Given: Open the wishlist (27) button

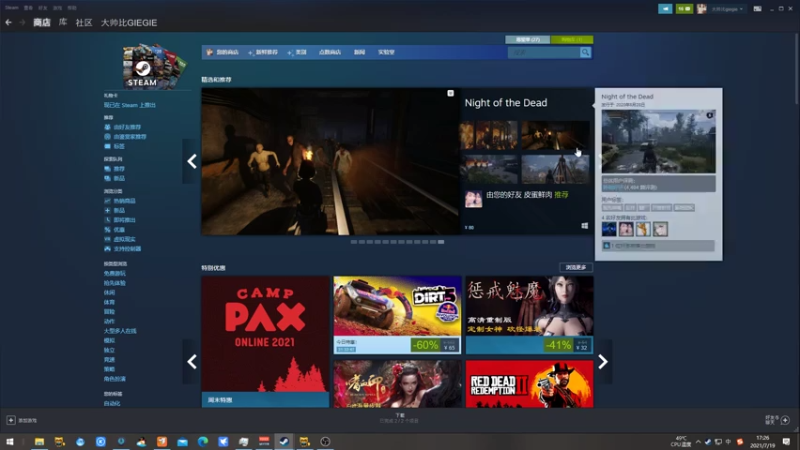Looking at the screenshot, I should point(528,39).
